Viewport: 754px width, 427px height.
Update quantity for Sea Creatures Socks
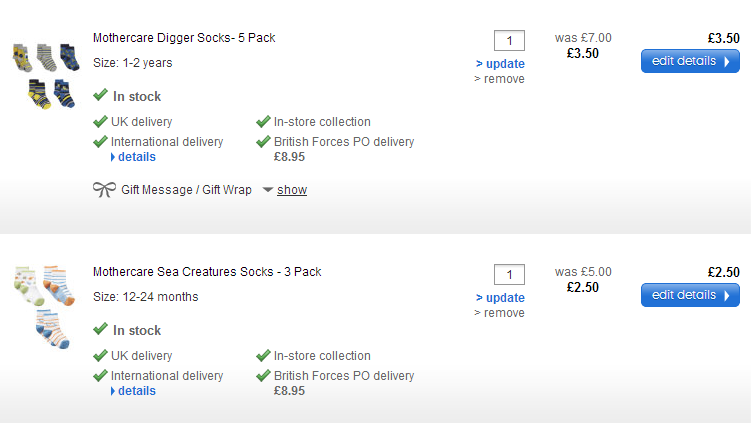pos(500,298)
